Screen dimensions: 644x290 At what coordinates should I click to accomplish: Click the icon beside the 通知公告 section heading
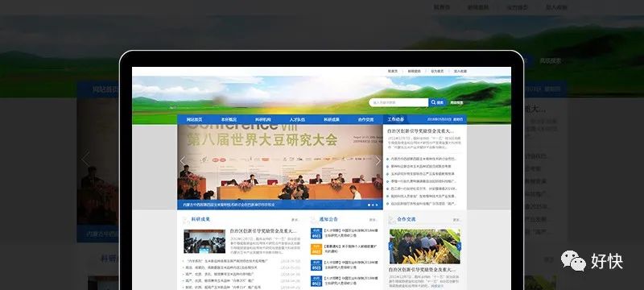tap(314, 220)
